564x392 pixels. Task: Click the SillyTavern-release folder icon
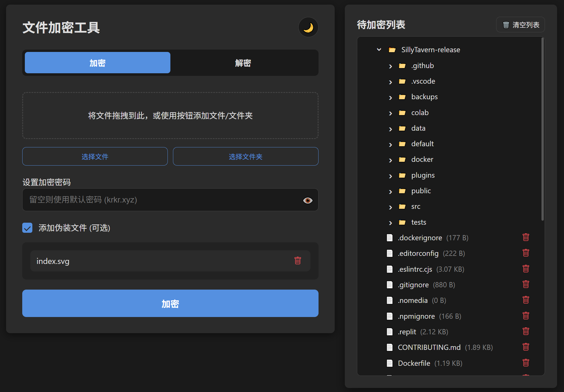point(392,49)
